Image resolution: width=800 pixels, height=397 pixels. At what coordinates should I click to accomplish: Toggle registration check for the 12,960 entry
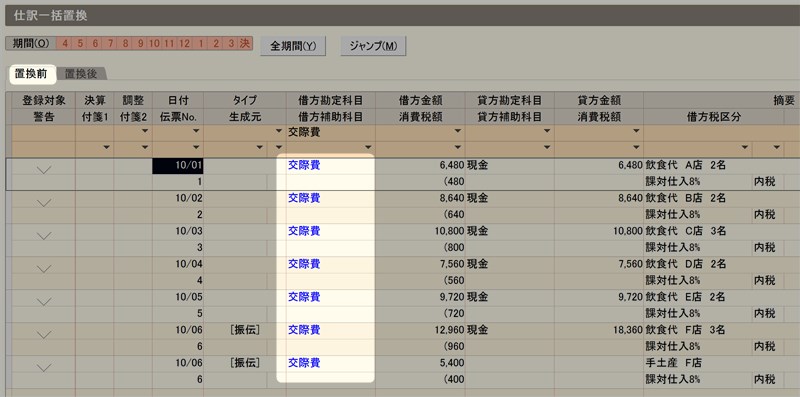[44, 334]
